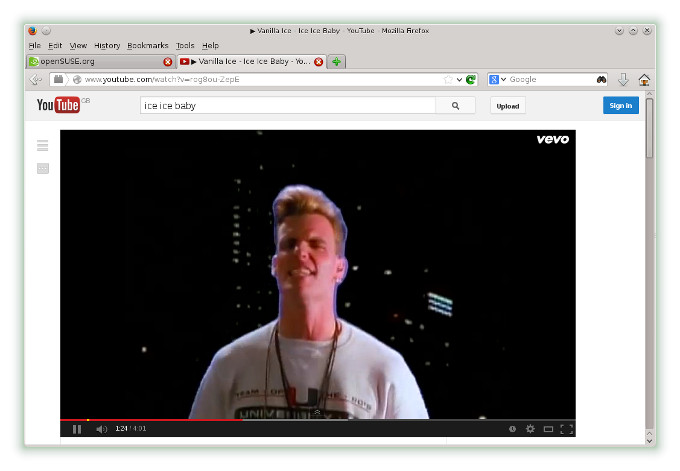Click the sidebar icon below guide menu

[x=42, y=168]
